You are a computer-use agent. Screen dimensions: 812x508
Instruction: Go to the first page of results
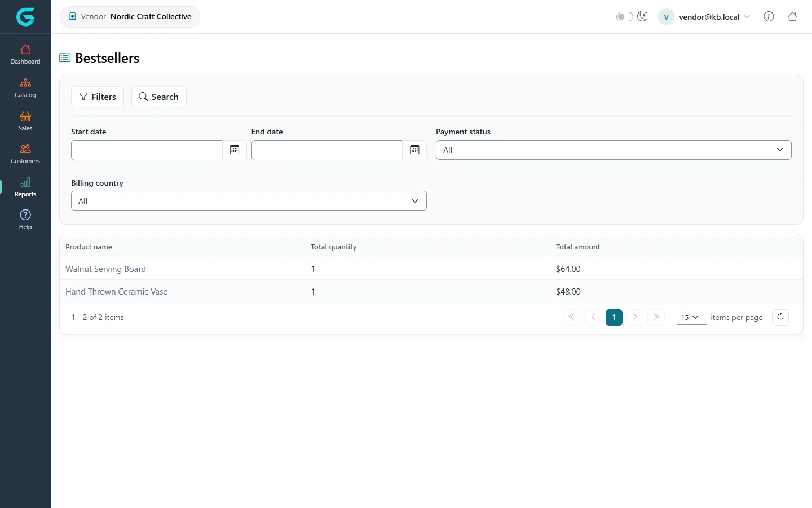(x=571, y=317)
